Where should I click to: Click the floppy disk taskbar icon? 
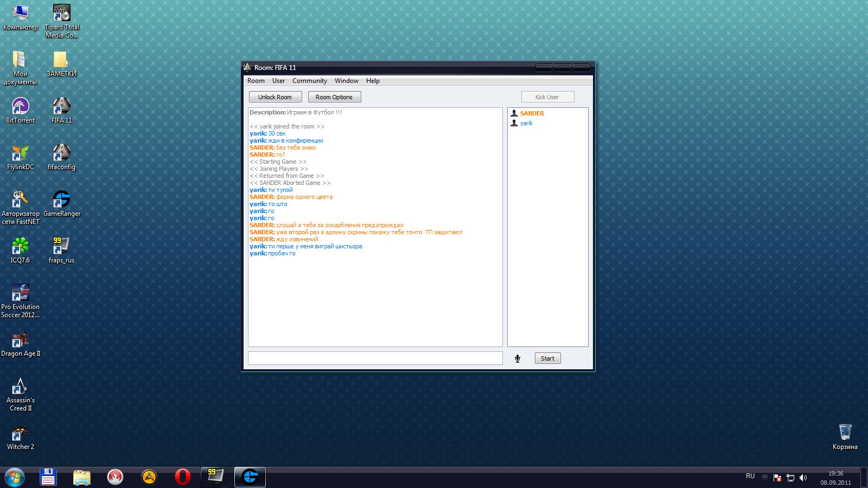pyautogui.click(x=48, y=477)
